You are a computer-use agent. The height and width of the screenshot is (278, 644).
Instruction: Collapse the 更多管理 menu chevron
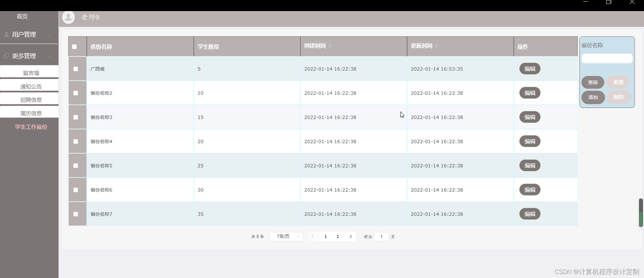[x=49, y=56]
